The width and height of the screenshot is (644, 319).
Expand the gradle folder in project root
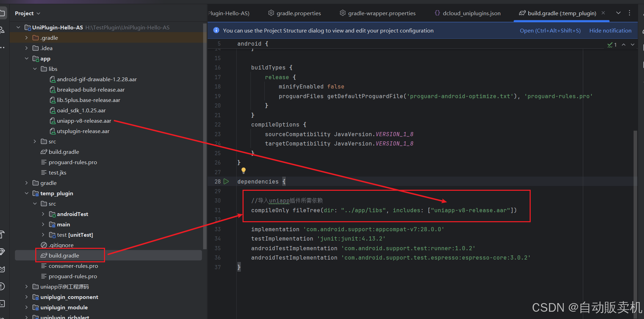[x=27, y=183]
